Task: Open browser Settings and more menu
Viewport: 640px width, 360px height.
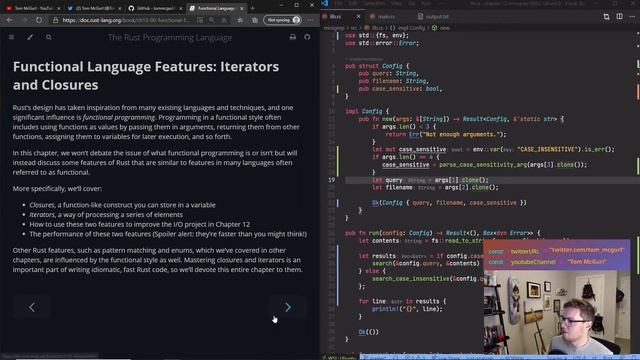Action: click(311, 20)
